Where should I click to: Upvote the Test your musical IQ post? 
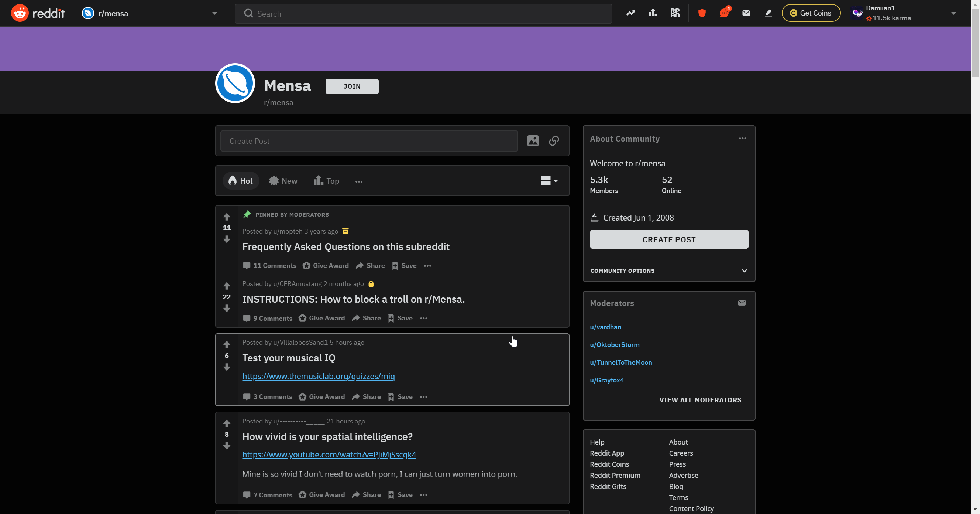(227, 344)
